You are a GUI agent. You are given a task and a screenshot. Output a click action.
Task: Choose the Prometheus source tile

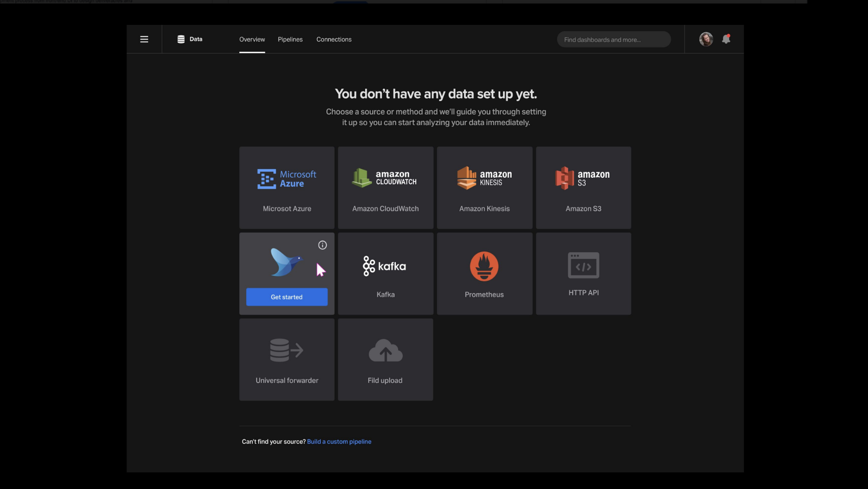point(485,274)
